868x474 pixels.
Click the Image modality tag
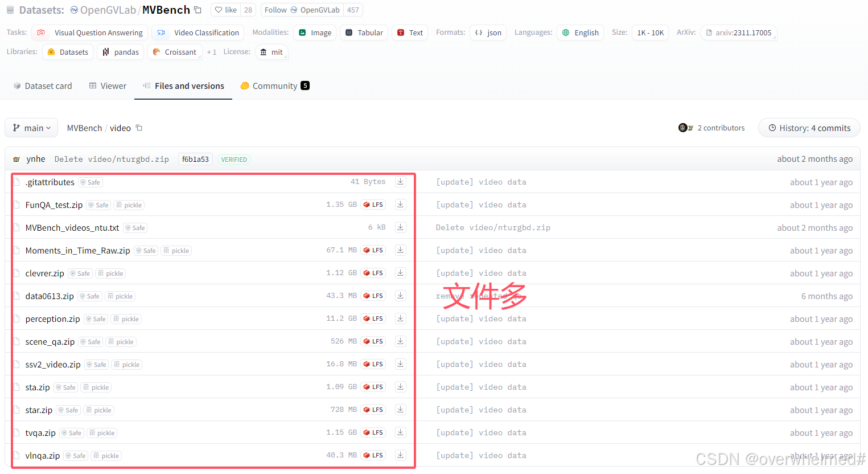pos(315,32)
